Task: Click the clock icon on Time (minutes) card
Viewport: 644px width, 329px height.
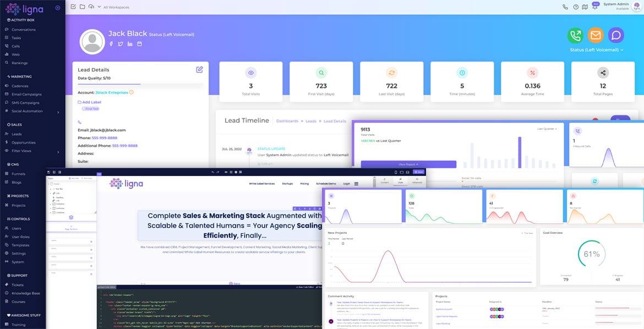Action: pyautogui.click(x=462, y=73)
